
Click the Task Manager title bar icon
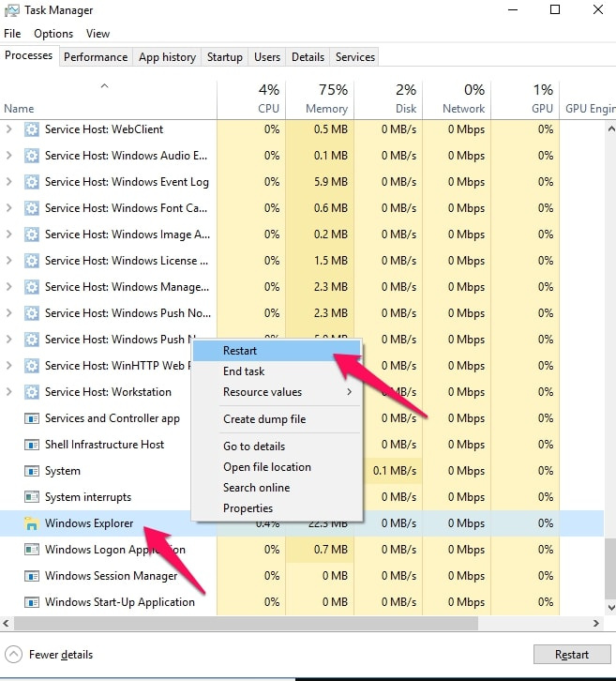tap(12, 10)
